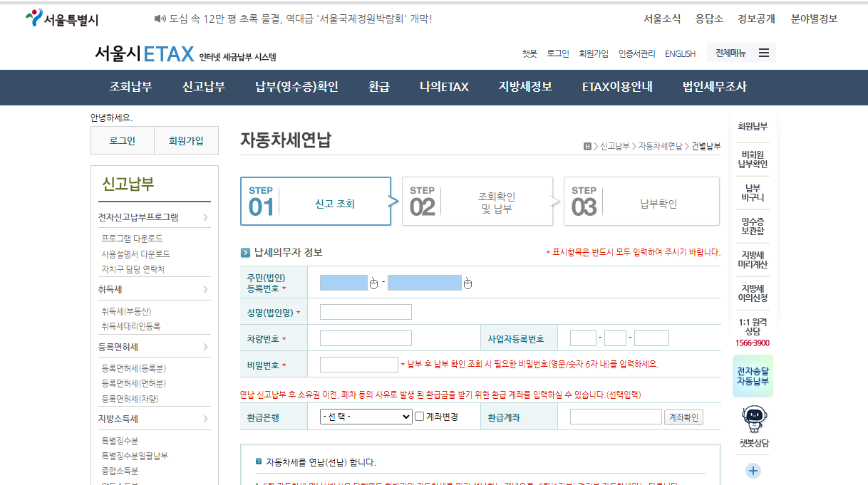
Task: Open the 나의ETAX menu
Action: pyautogui.click(x=444, y=87)
